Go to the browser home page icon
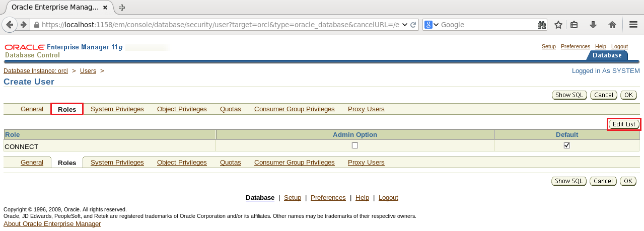This screenshot has width=644, height=231. coord(612,25)
